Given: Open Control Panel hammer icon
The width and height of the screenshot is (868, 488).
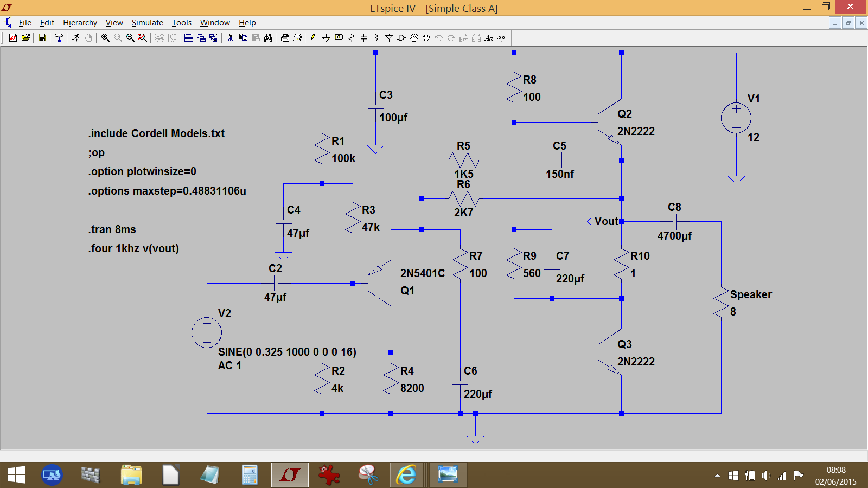Looking at the screenshot, I should 59,37.
